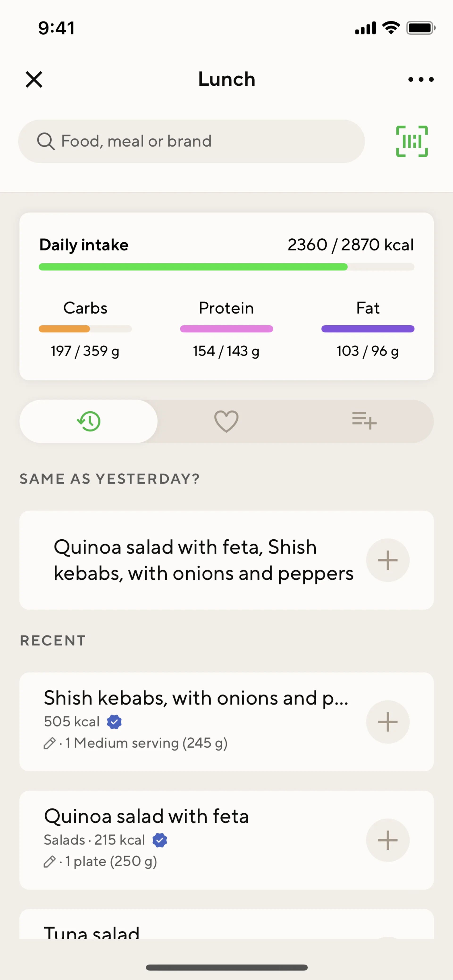Tap the Fat macro bar

(x=368, y=329)
